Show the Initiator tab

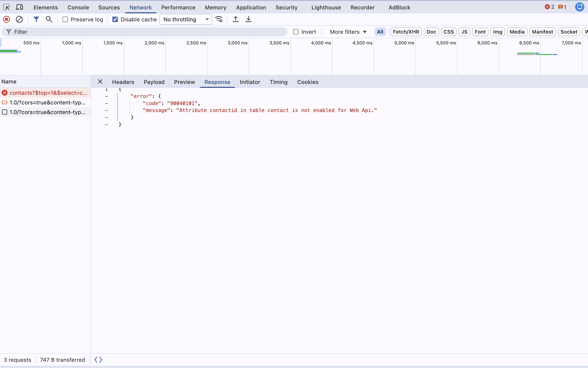pos(250,82)
